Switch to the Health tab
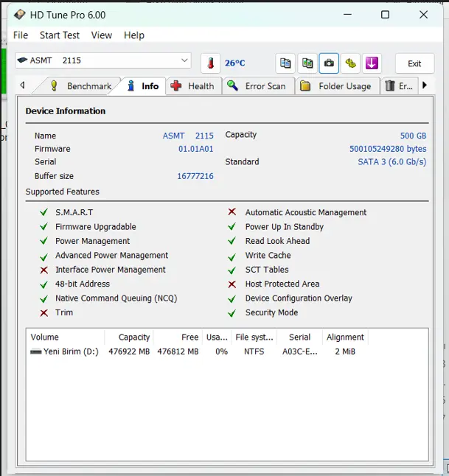This screenshot has height=476, width=449. tap(194, 86)
